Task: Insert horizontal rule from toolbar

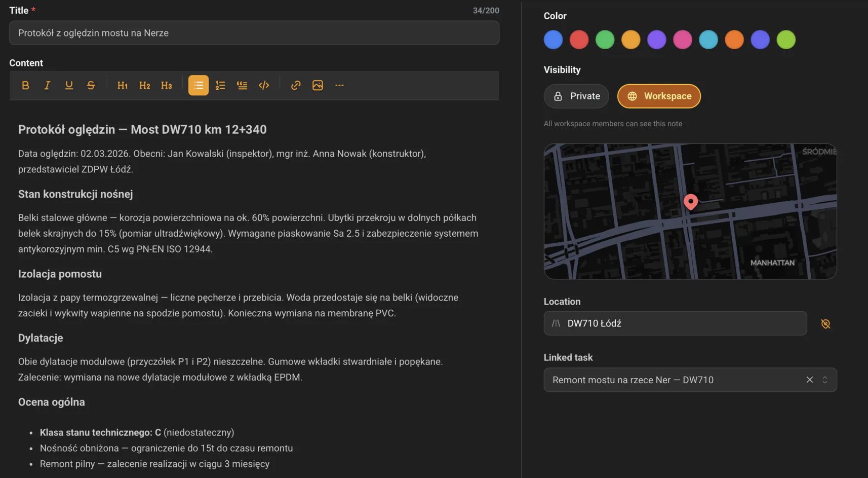Action: point(339,85)
